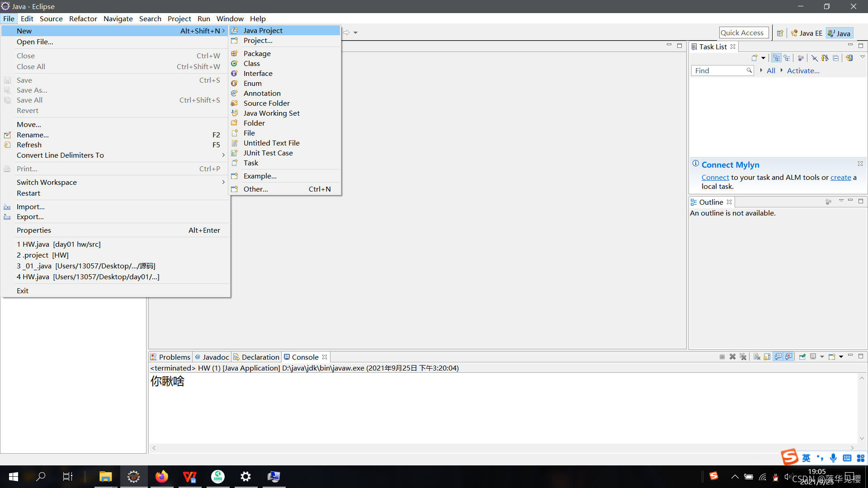The image size is (868, 488).
Task: Toggle Categorized presentation in Task List
Action: [x=776, y=58]
